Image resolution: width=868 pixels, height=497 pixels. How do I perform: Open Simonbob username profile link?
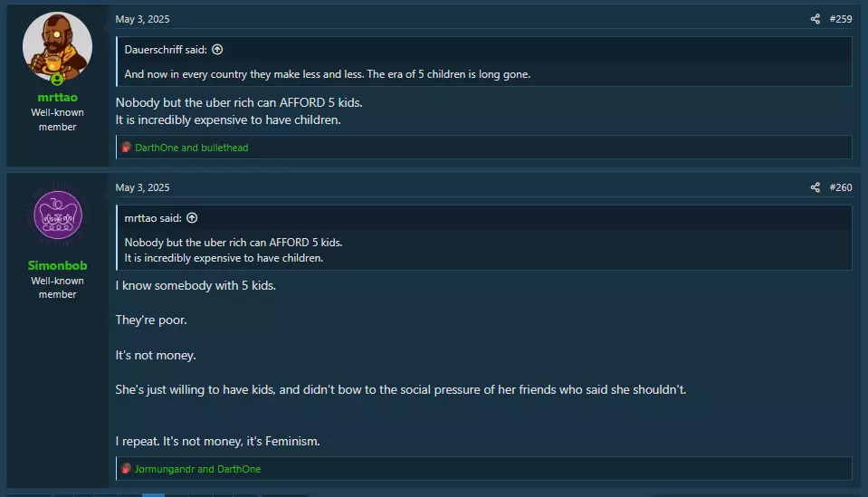pyautogui.click(x=58, y=265)
